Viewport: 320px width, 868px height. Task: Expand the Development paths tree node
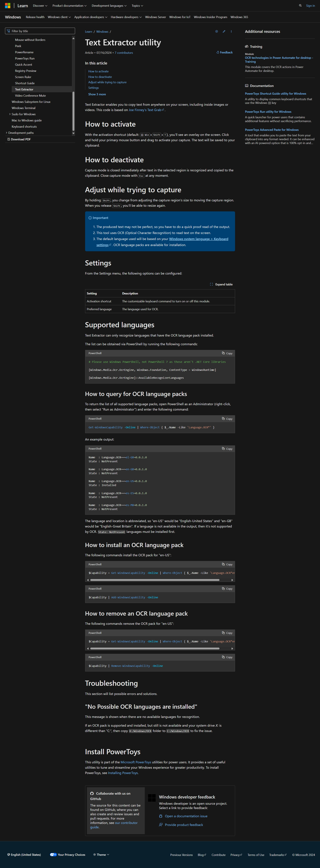(6, 133)
